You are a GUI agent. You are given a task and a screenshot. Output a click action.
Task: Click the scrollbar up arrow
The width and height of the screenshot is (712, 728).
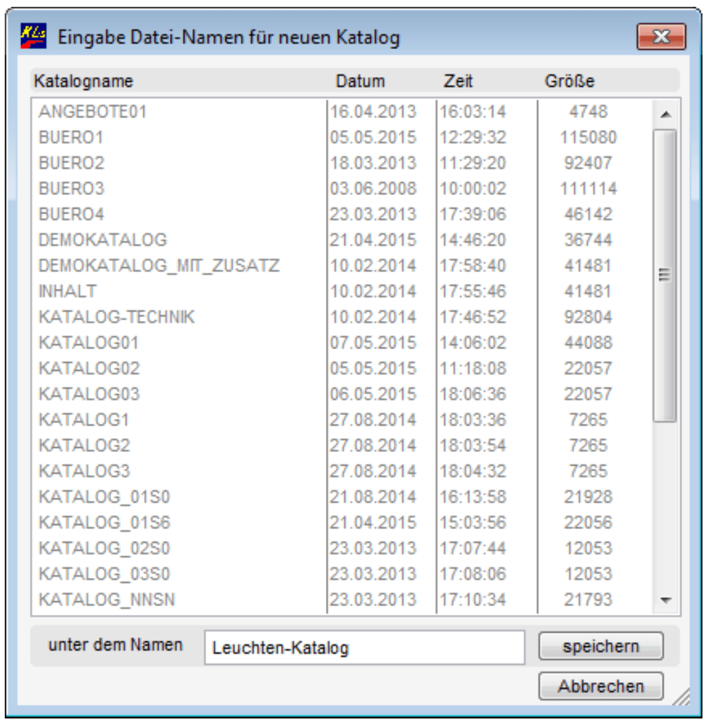(666, 115)
